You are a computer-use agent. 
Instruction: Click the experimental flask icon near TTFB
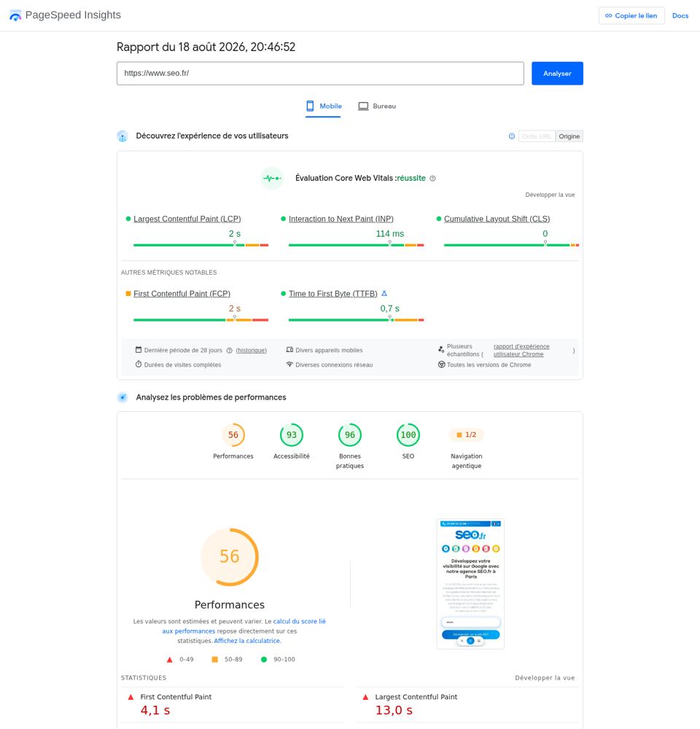point(384,293)
